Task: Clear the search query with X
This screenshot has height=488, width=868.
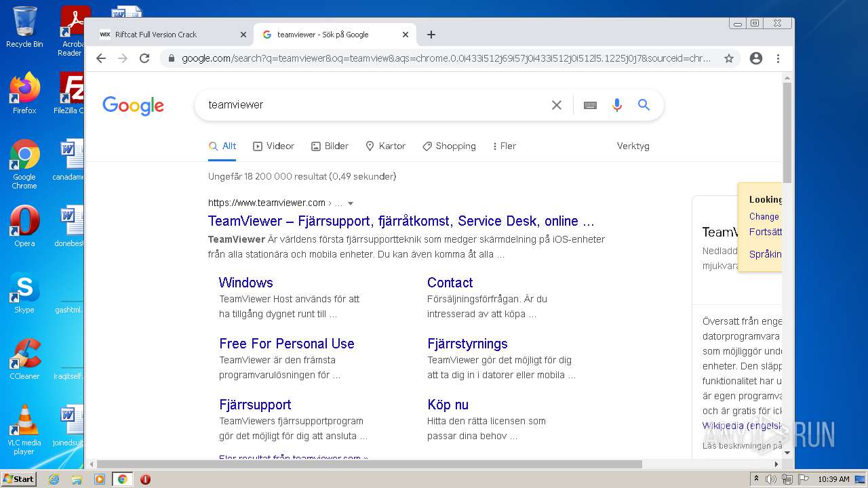Action: coord(557,105)
